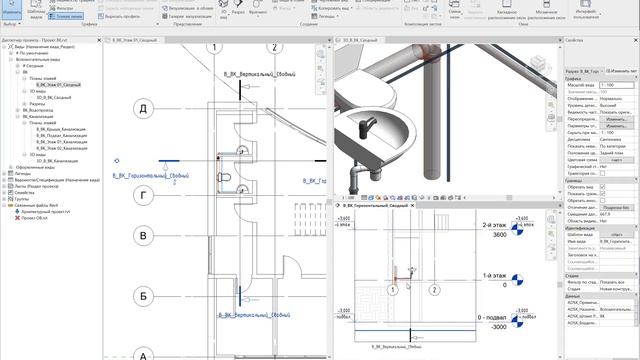Expand the Ведомости/Спецификации tree node
The width and height of the screenshot is (640, 360).
(x=4, y=180)
